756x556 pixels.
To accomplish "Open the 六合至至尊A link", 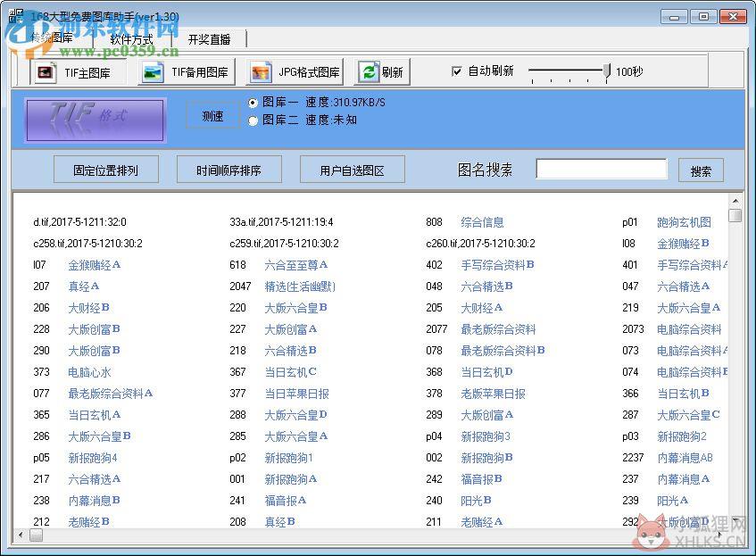I will click(x=296, y=265).
